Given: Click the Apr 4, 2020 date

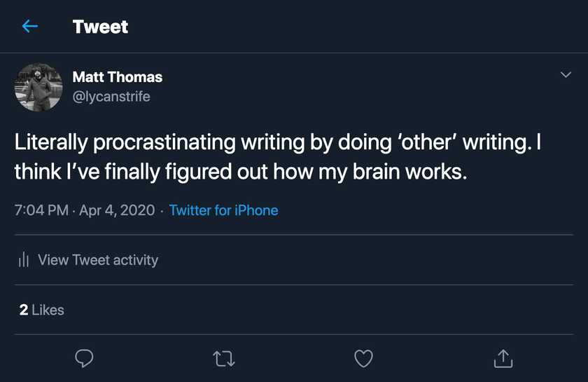Looking at the screenshot, I should (115, 210).
